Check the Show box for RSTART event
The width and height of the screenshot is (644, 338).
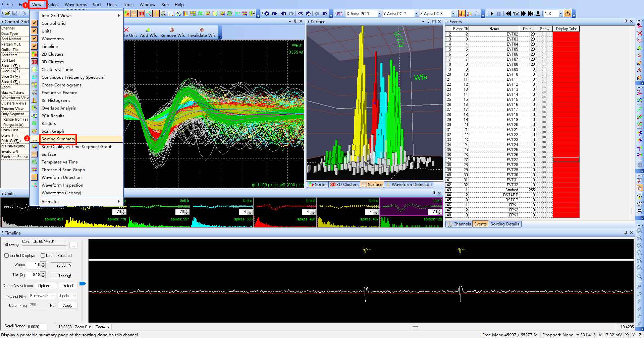point(544,195)
